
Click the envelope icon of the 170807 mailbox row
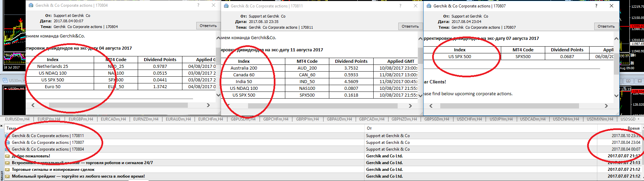pyautogui.click(x=7, y=143)
